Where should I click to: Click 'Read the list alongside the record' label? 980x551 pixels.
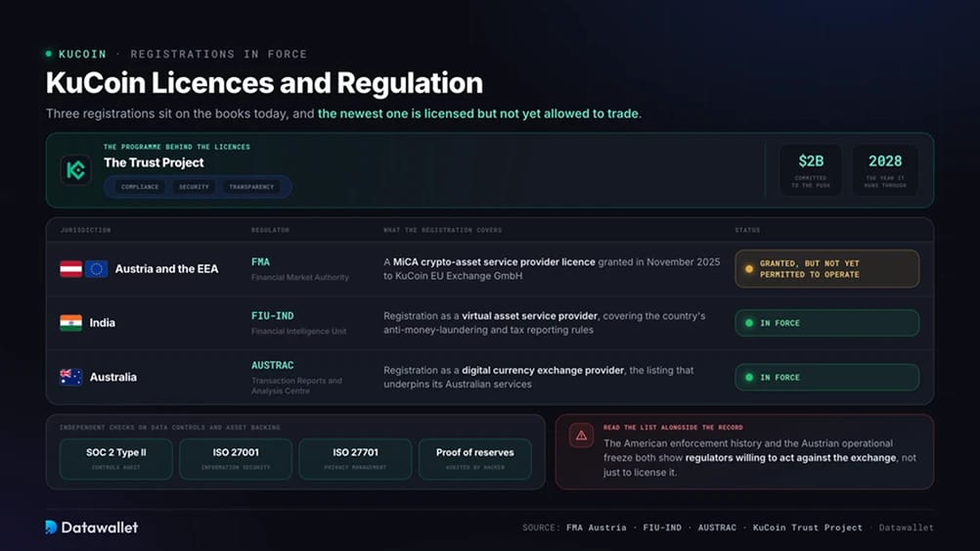(x=673, y=428)
